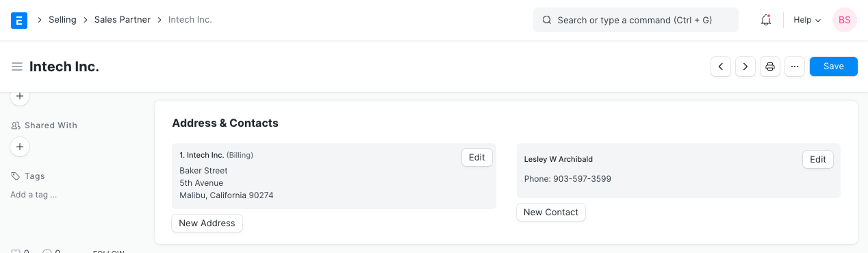Save the Intech Inc. record

click(834, 67)
